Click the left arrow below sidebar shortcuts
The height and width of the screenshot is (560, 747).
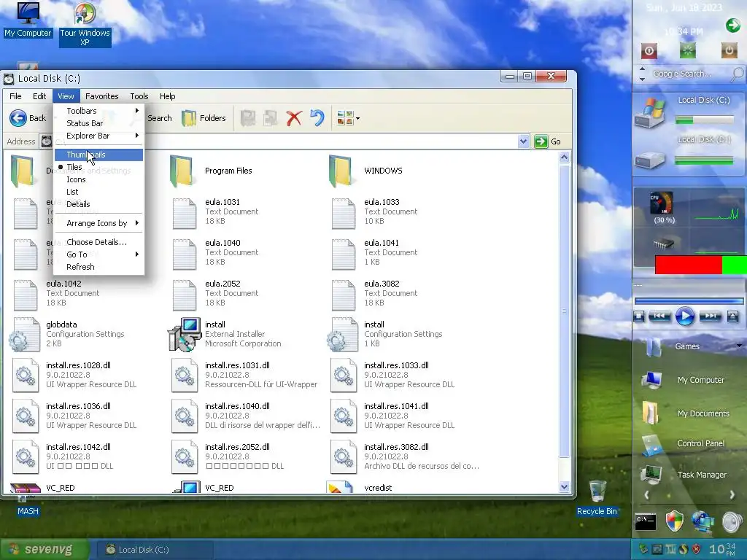click(x=646, y=495)
